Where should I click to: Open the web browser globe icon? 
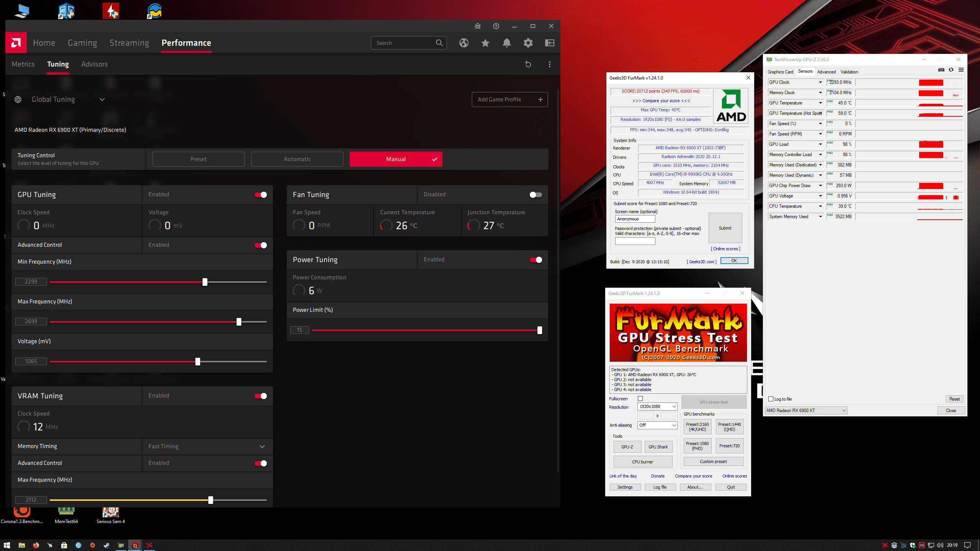pos(464,43)
